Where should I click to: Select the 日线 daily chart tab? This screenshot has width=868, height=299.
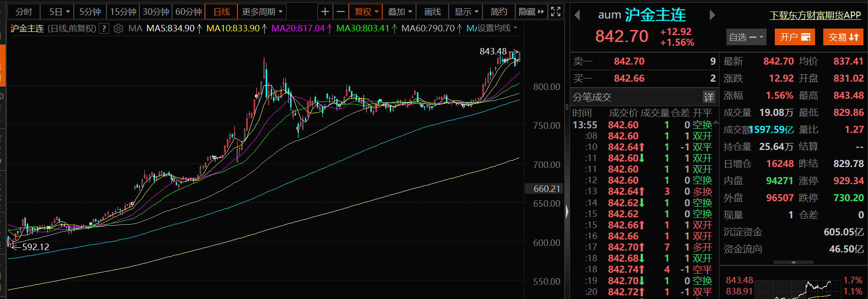(x=221, y=12)
